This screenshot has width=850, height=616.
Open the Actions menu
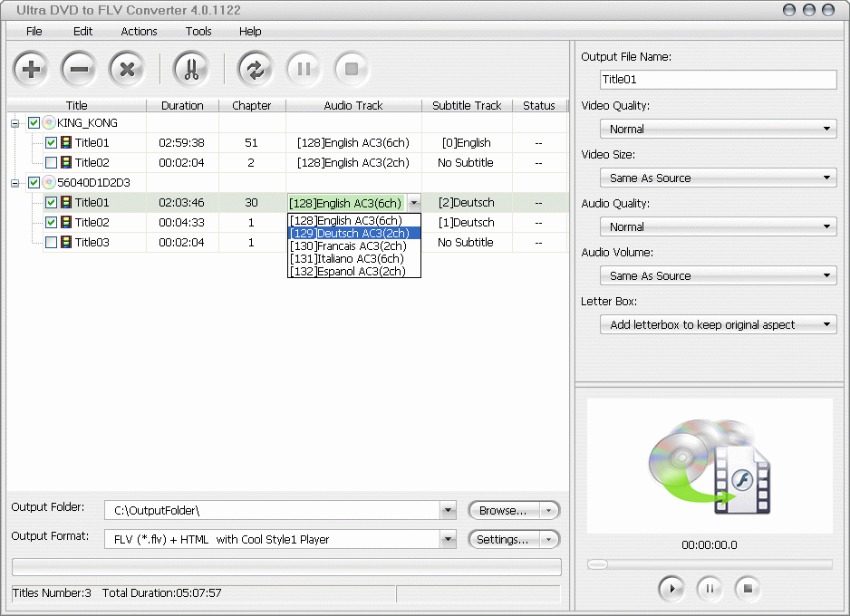(139, 32)
